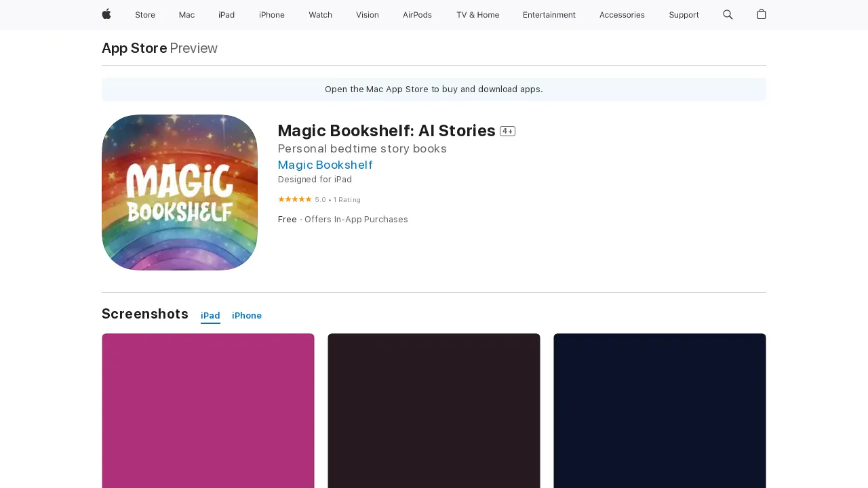Switch to the iPhone screenshots tab
Viewport: 868px width, 488px height.
[247, 316]
